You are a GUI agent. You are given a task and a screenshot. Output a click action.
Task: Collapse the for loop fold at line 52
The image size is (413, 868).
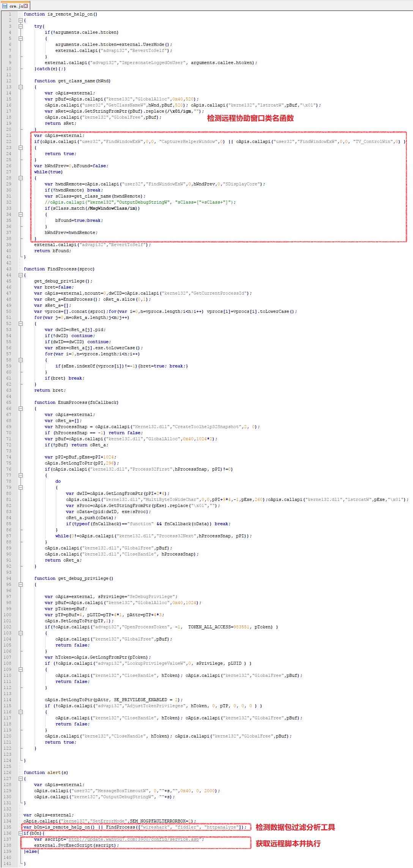pyautogui.click(x=20, y=323)
